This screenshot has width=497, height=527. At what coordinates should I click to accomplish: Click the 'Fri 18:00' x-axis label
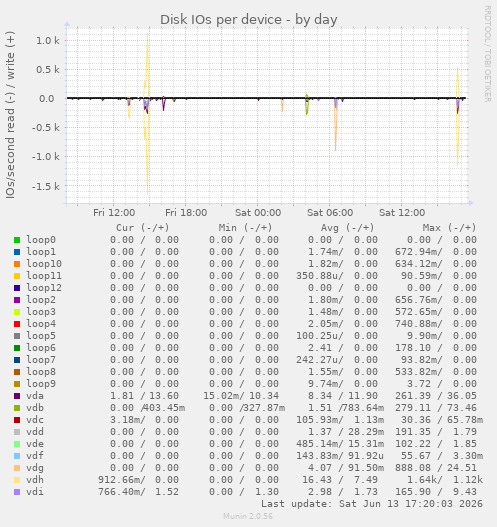point(186,213)
